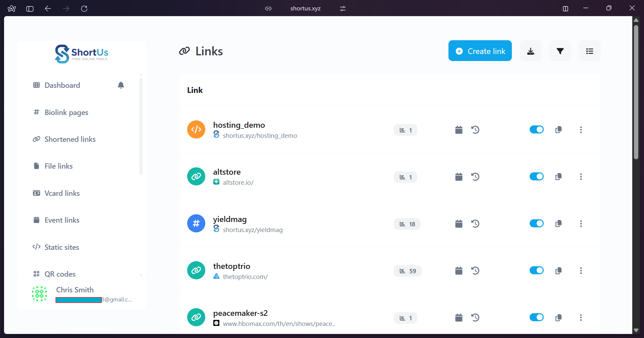
Task: Disable the altstore link switch
Action: pos(536,176)
